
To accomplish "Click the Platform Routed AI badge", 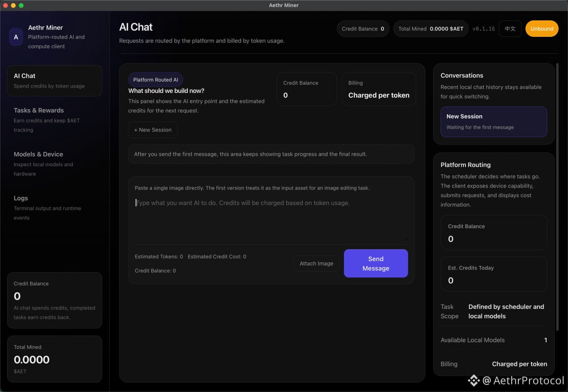I will coord(156,79).
